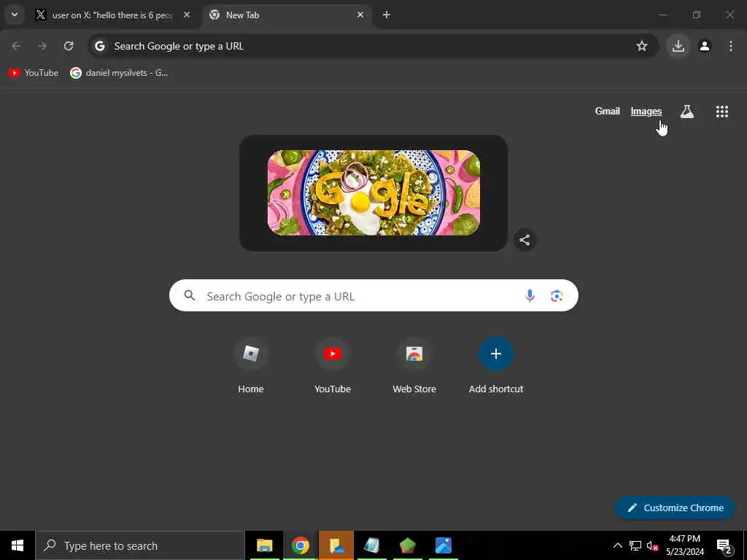Viewport: 747px width, 560px height.
Task: Open the YouTube bookmark
Action: [34, 73]
